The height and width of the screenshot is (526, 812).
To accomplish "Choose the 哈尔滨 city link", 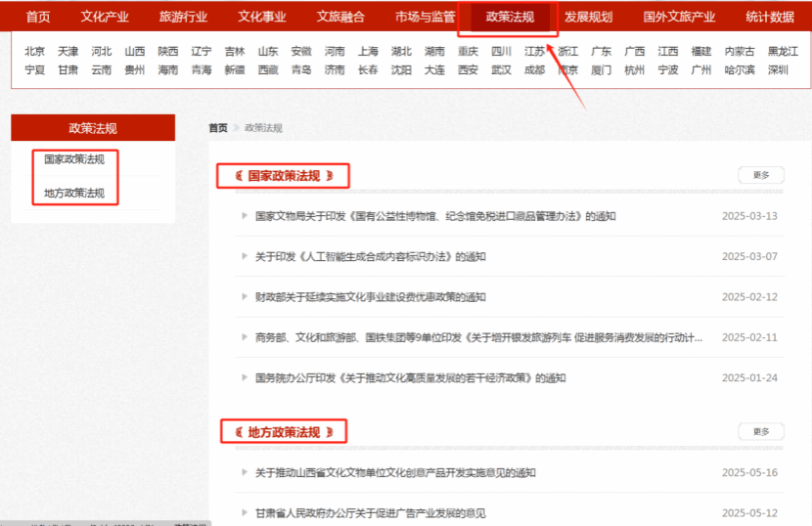I will point(740,69).
